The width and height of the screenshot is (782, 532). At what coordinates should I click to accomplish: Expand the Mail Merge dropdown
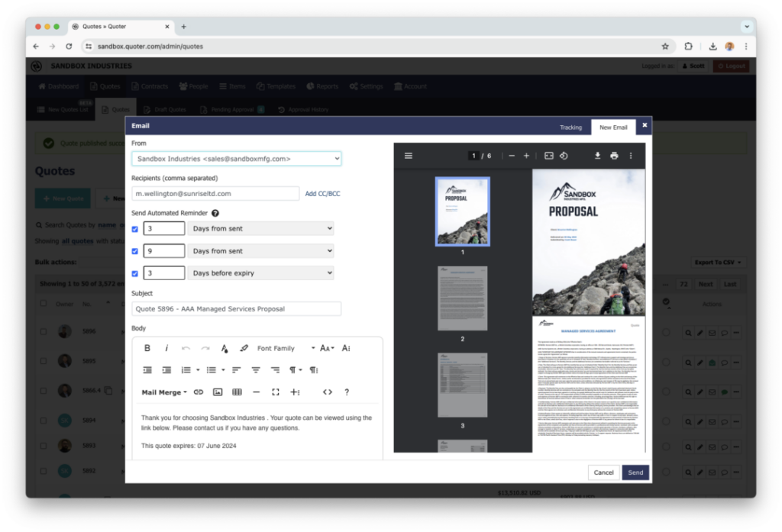164,392
